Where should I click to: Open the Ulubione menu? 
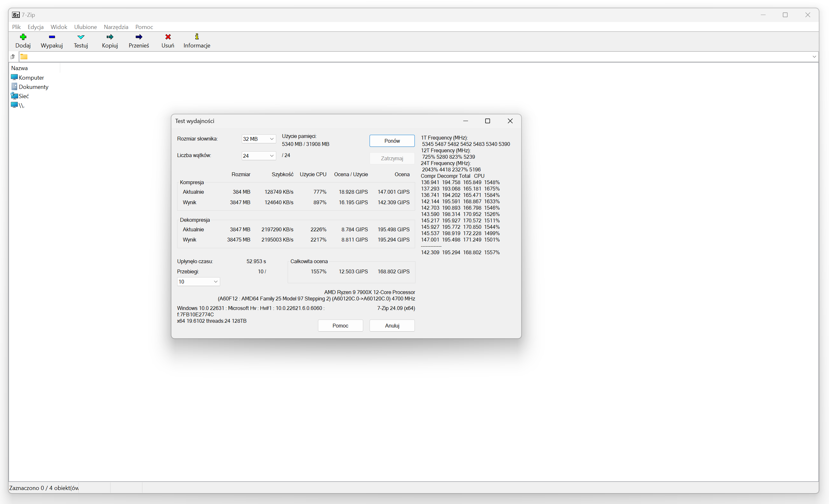(85, 27)
